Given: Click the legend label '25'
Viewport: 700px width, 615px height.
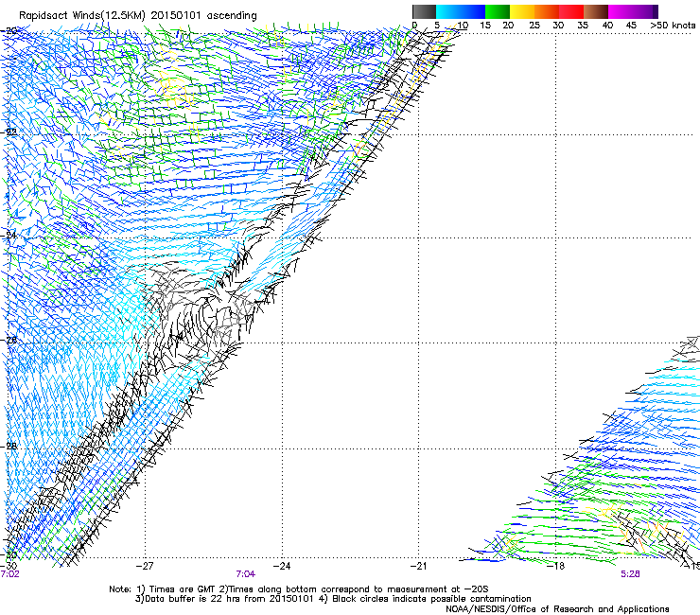Looking at the screenshot, I should 534,26.
